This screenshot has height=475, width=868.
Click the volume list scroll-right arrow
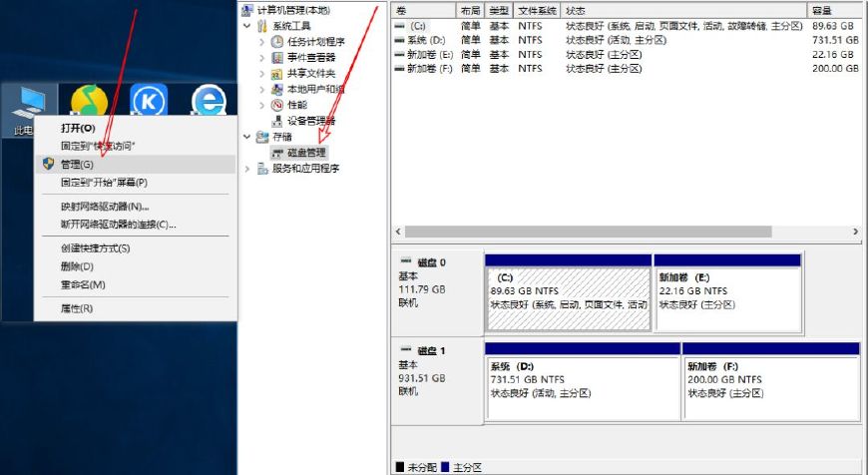[855, 232]
